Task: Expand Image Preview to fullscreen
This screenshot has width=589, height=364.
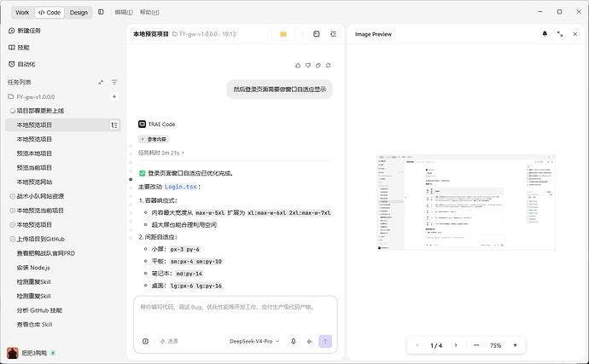Action: coord(560,34)
